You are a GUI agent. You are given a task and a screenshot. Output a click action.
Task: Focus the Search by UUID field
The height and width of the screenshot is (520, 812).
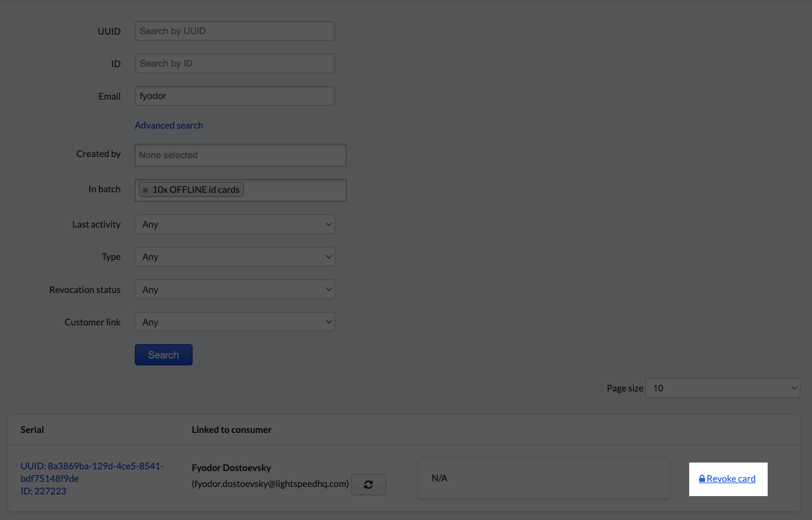(x=234, y=31)
